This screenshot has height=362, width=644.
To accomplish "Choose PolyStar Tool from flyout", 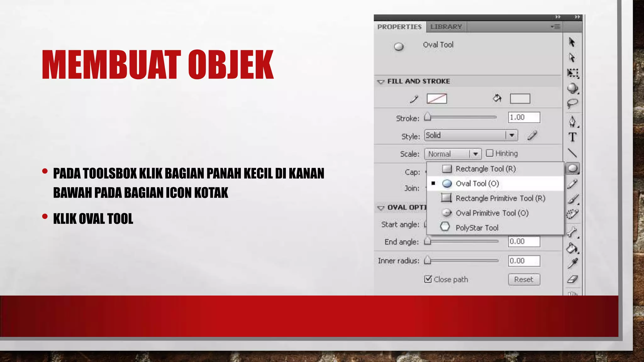I will coord(495,228).
